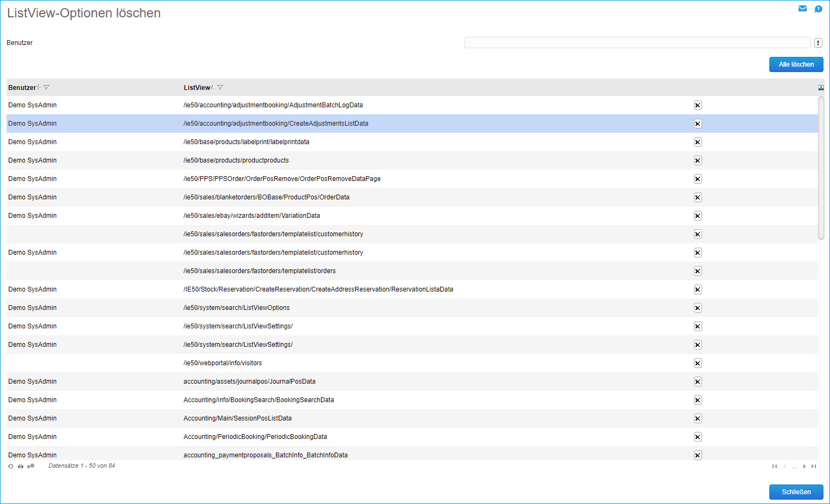Sort by the ListView column header
The width and height of the screenshot is (830, 504).
point(197,88)
